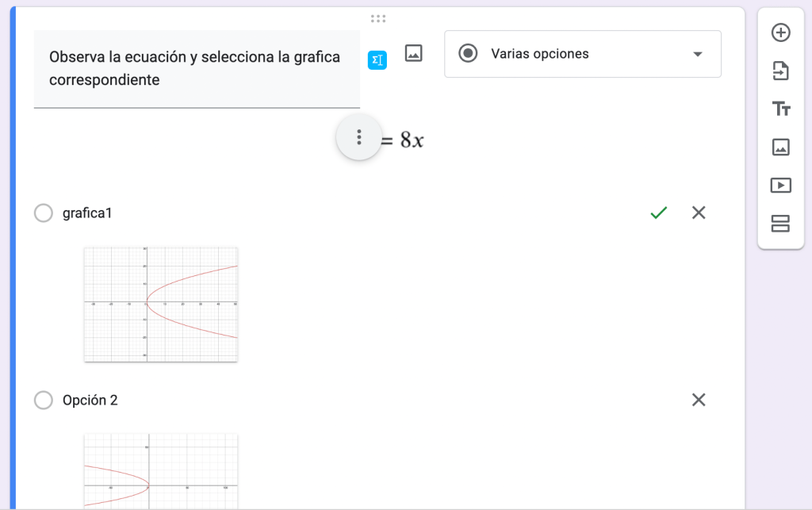Click the grafica1 parabola graph thumbnail
This screenshot has width=812, height=510.
pyautogui.click(x=161, y=304)
